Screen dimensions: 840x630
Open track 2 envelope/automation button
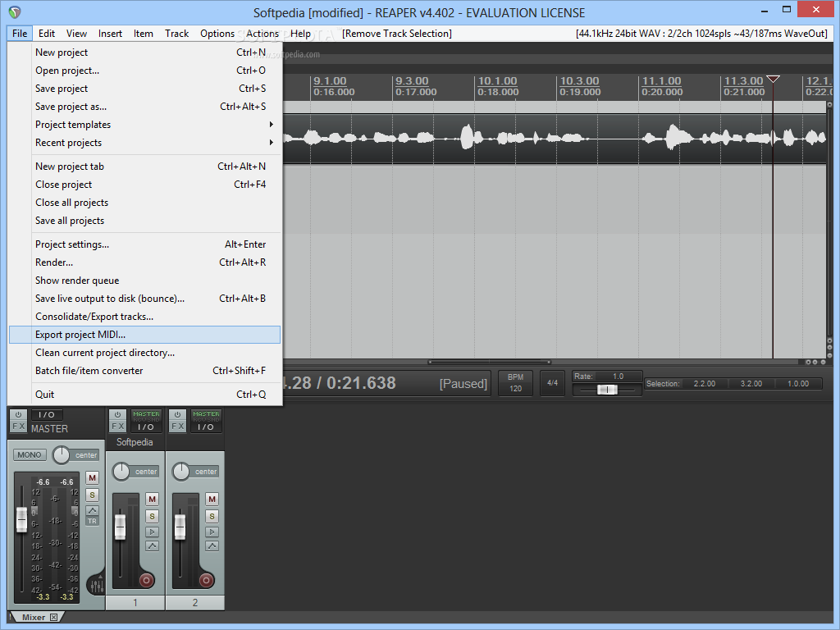[212, 546]
